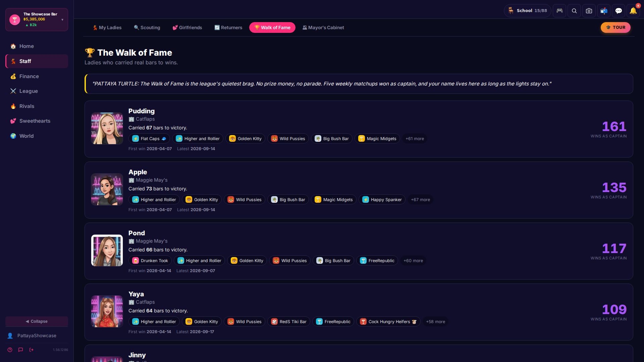The width and height of the screenshot is (644, 362).
Task: Go to Home in the sidebar
Action: pyautogui.click(x=37, y=46)
